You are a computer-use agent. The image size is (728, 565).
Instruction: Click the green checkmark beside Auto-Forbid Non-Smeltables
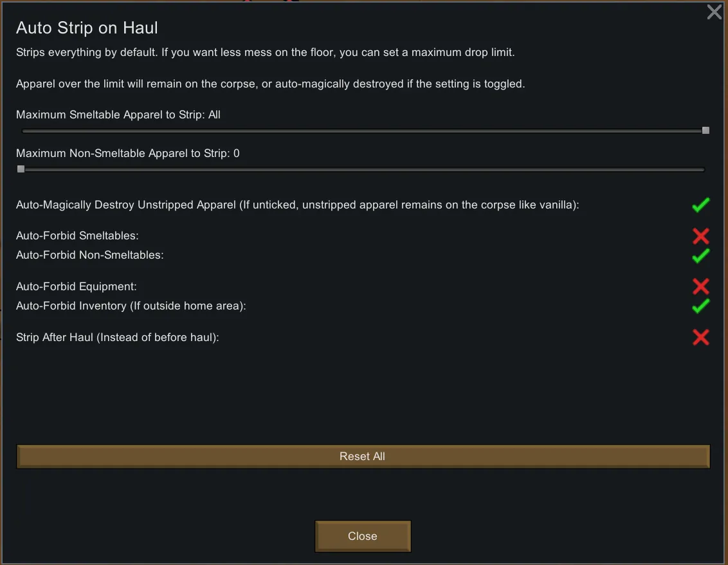tap(700, 255)
